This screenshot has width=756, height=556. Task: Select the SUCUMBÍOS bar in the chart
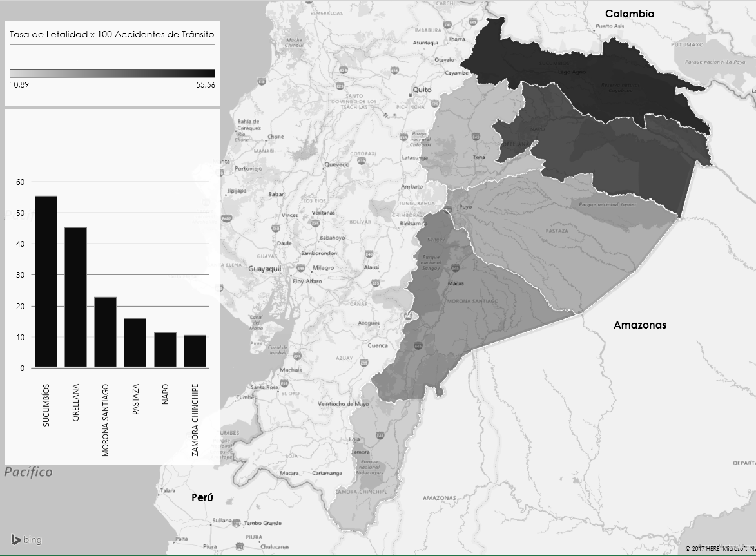pyautogui.click(x=46, y=282)
